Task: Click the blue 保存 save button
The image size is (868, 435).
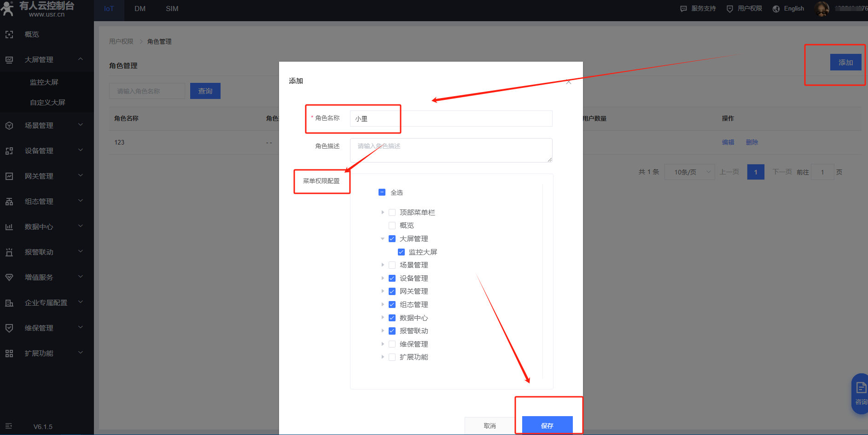Action: [x=547, y=425]
